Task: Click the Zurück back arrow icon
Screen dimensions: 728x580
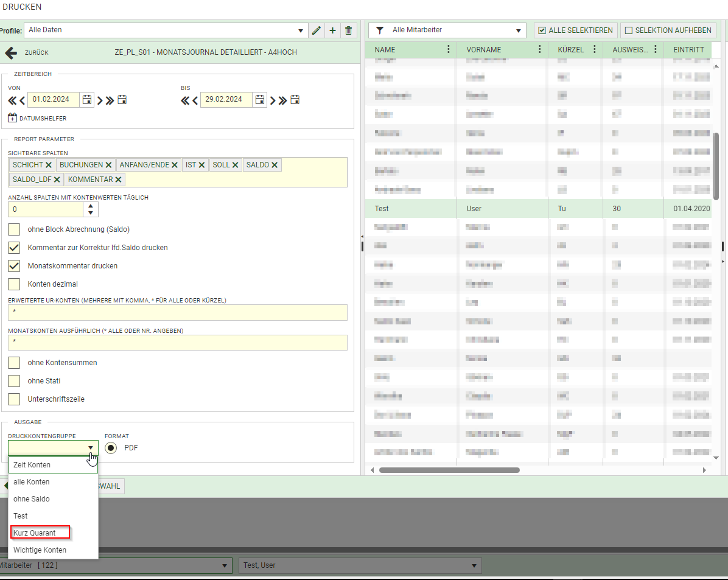Action: [11, 53]
